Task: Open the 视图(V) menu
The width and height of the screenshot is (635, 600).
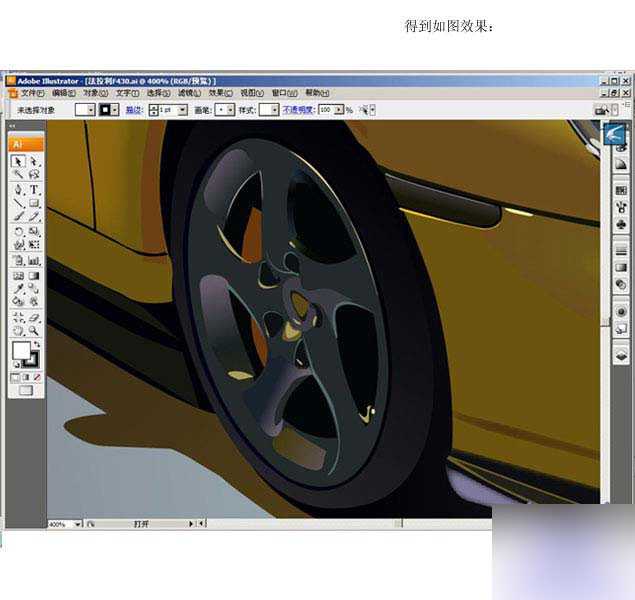Action: [x=252, y=94]
